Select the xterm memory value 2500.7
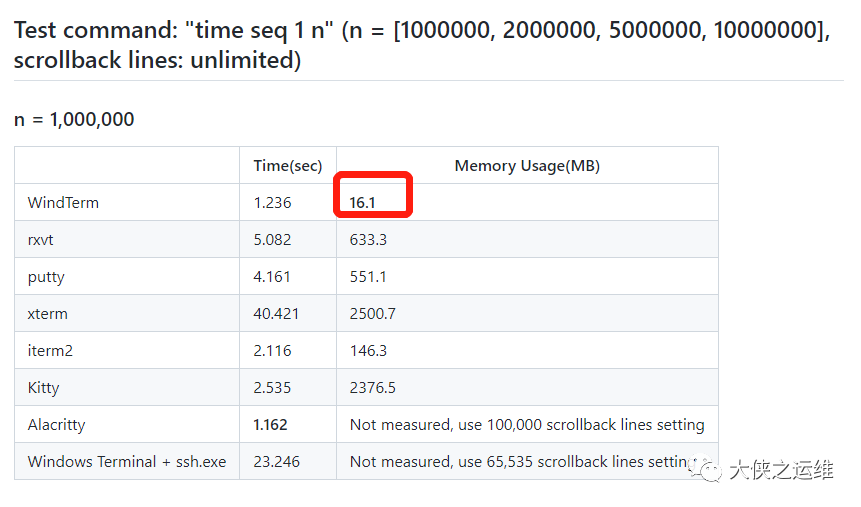 [372, 314]
